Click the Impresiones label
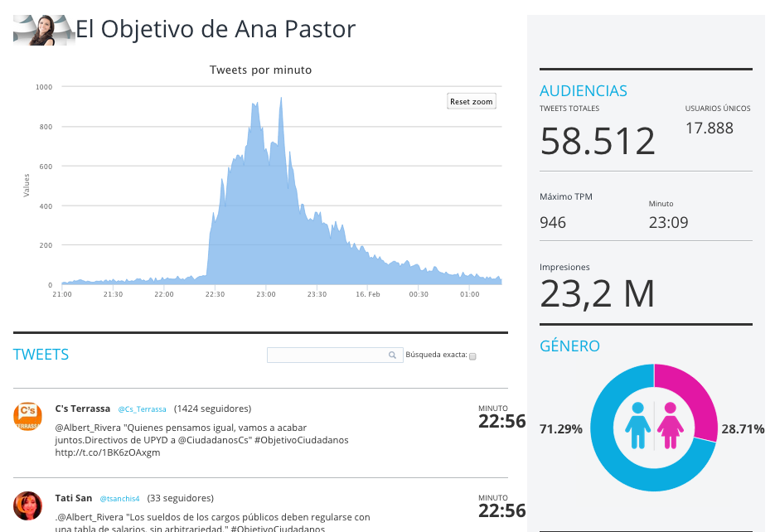The width and height of the screenshot is (775, 532). coord(564,267)
